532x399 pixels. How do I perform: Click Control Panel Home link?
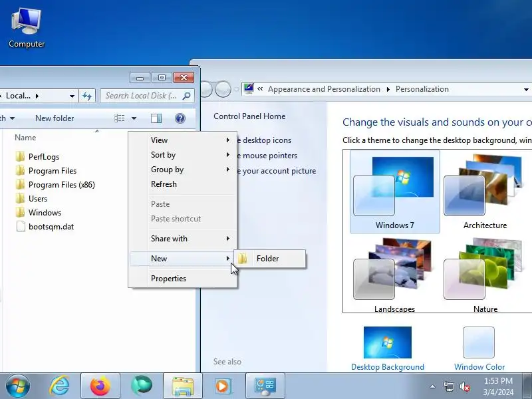(249, 116)
